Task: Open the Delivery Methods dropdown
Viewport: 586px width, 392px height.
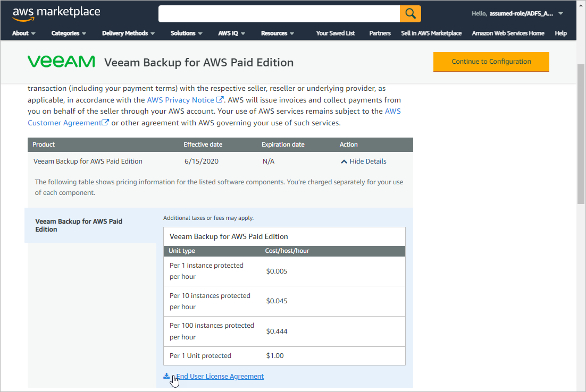Action: [x=128, y=33]
